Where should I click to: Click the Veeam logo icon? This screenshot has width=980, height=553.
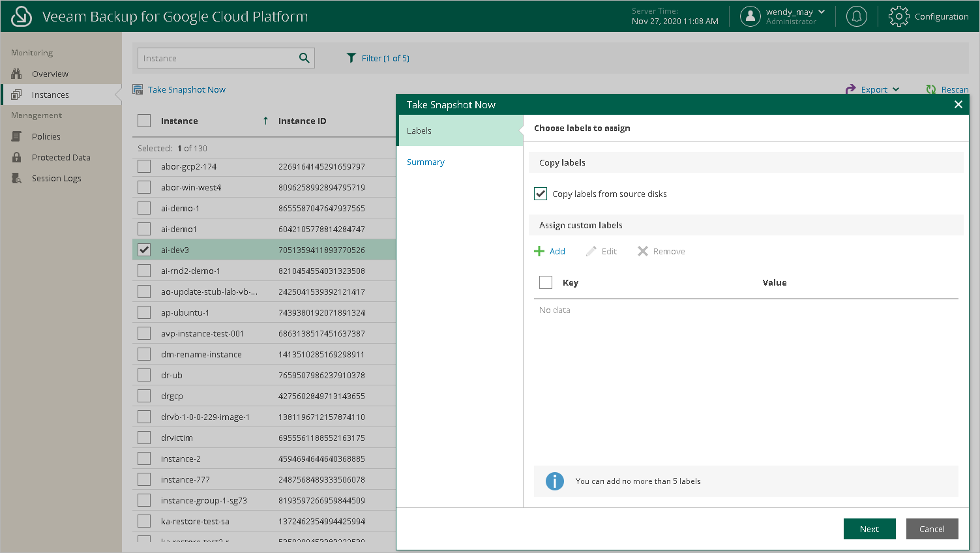(22, 16)
